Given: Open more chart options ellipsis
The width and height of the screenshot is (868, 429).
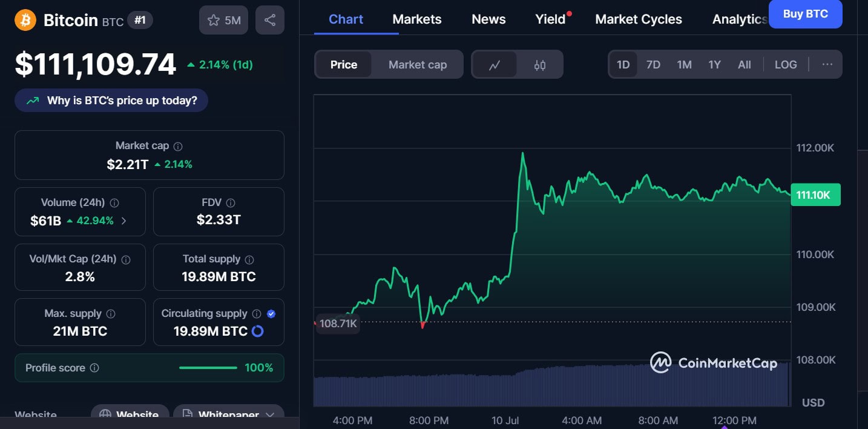Looking at the screenshot, I should coord(827,64).
